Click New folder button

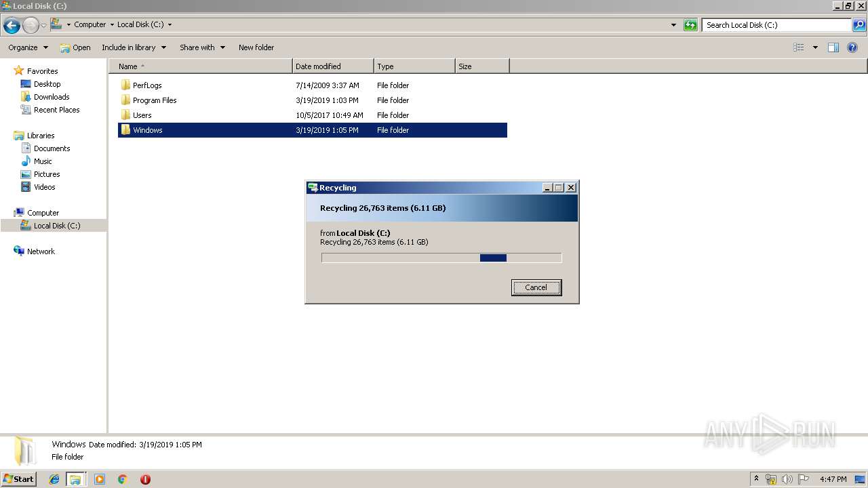[x=256, y=47]
